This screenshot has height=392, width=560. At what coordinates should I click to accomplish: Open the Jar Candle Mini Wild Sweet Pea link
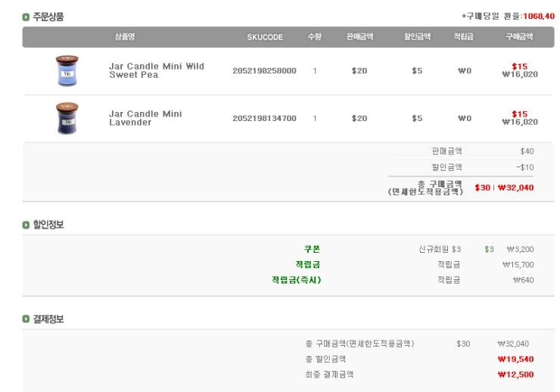[x=156, y=70]
